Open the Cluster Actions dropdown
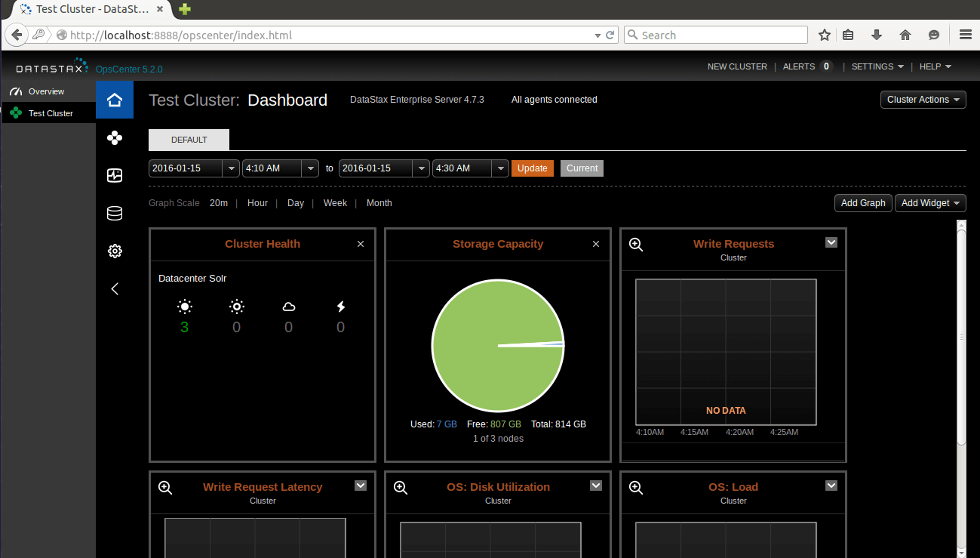The width and height of the screenshot is (980, 558). (x=923, y=100)
